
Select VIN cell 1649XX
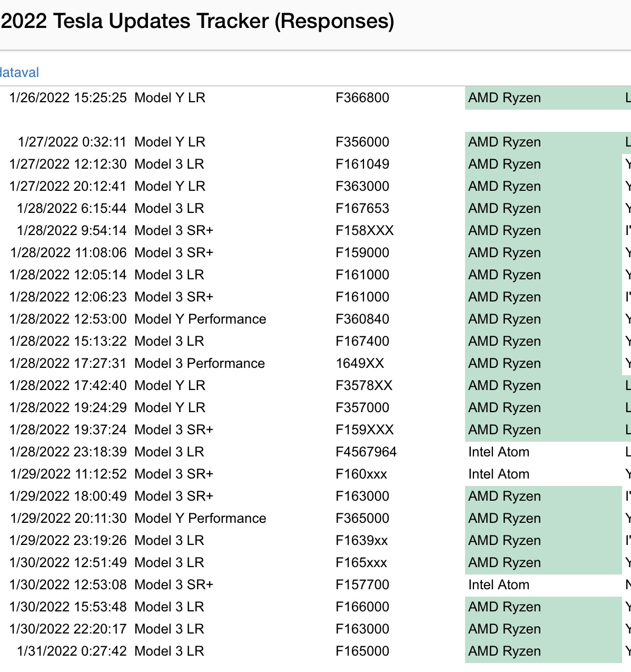tap(360, 363)
